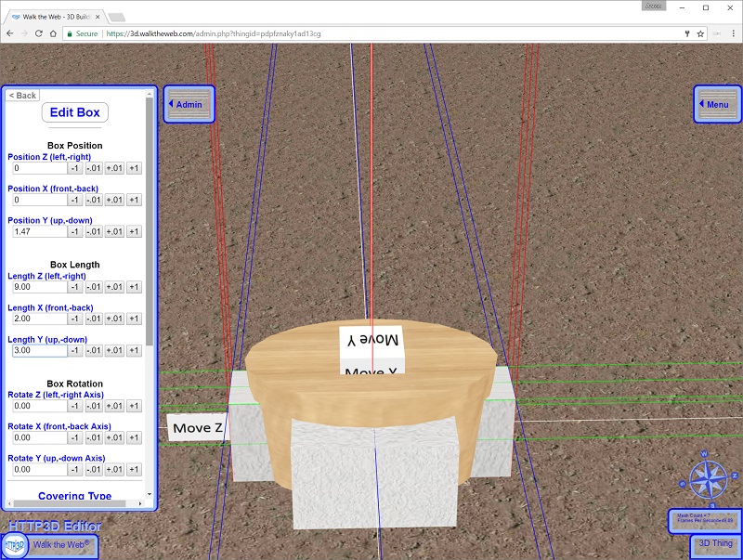
Task: Go back with browser back arrow
Action: 9,33
